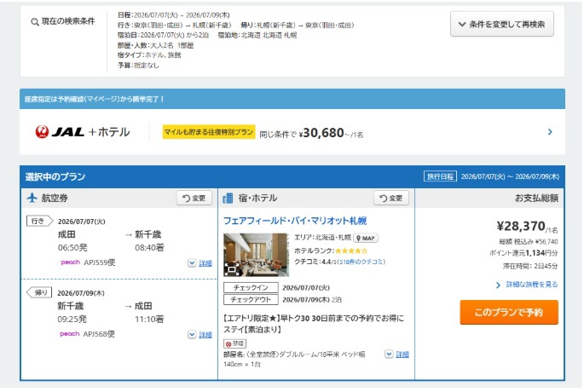The height and width of the screenshot is (392, 584).
Task: Select the yellow マイルも貯まる往復特別プラン badge
Action: pos(209,132)
